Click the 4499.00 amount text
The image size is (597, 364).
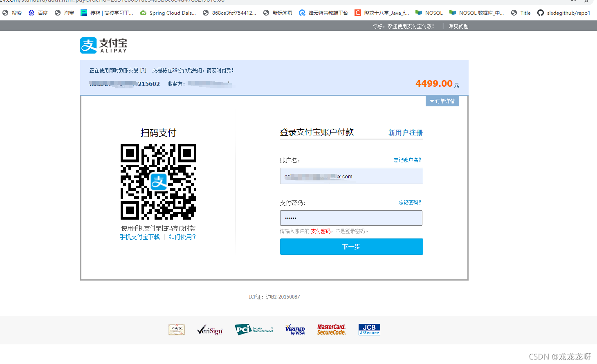click(x=434, y=83)
